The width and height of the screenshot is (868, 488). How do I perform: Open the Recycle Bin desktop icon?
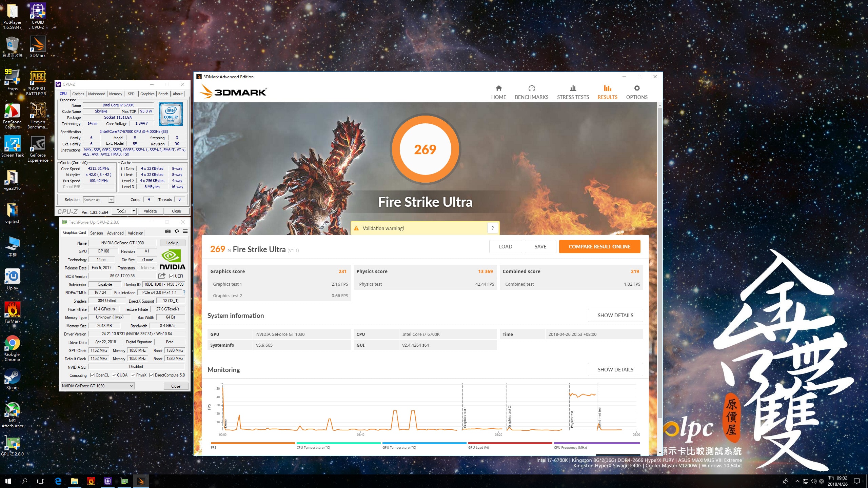(13, 47)
